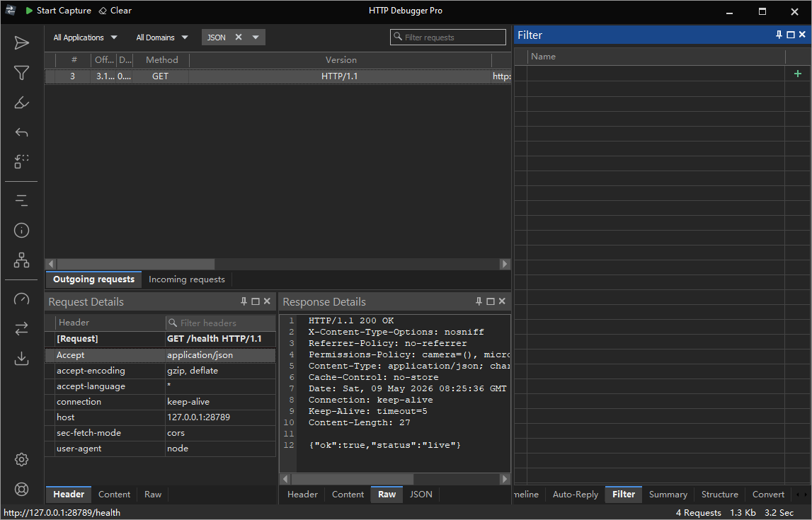Pin the Filter panel

coord(779,35)
